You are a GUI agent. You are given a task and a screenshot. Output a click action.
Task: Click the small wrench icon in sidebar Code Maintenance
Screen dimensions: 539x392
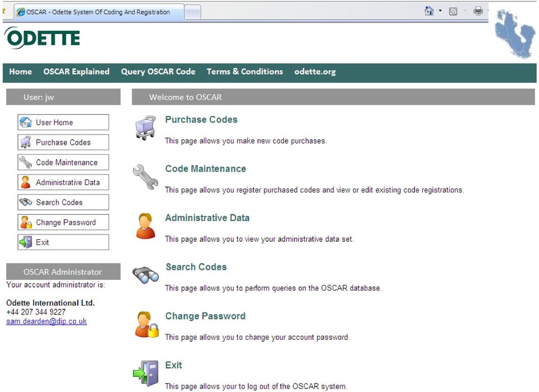(26, 162)
